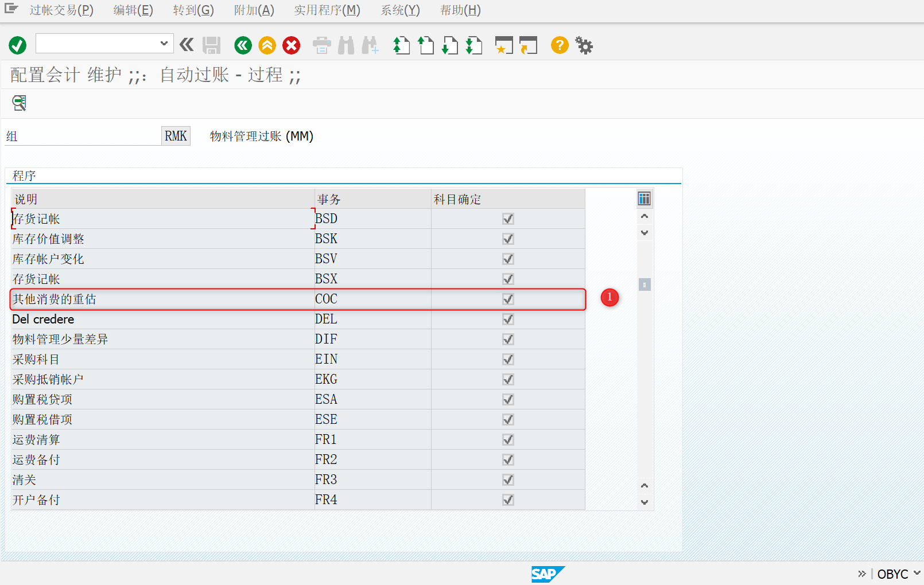Image resolution: width=924 pixels, height=585 pixels.
Task: Click the Help question mark icon
Action: [559, 45]
